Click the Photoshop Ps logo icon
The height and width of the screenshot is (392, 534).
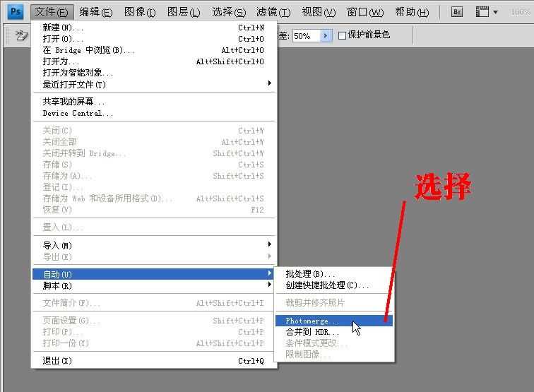(16, 12)
